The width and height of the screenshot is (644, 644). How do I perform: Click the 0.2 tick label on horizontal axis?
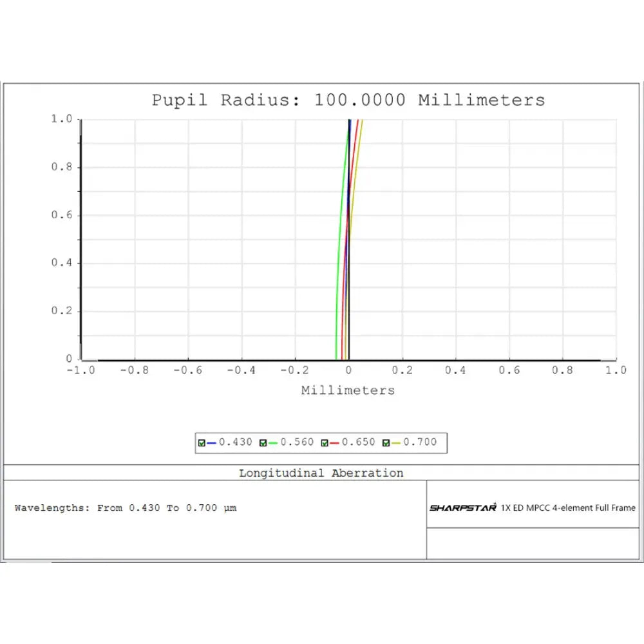coord(402,371)
